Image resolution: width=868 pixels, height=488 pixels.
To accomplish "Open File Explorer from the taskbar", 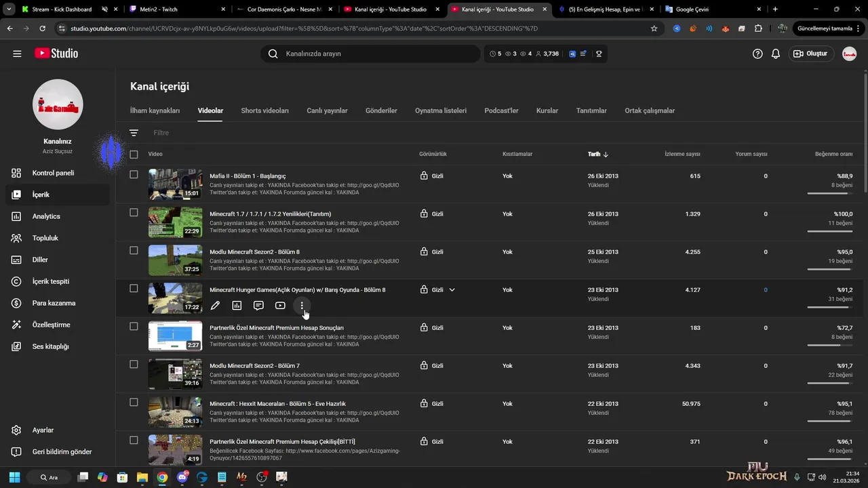I will click(142, 477).
